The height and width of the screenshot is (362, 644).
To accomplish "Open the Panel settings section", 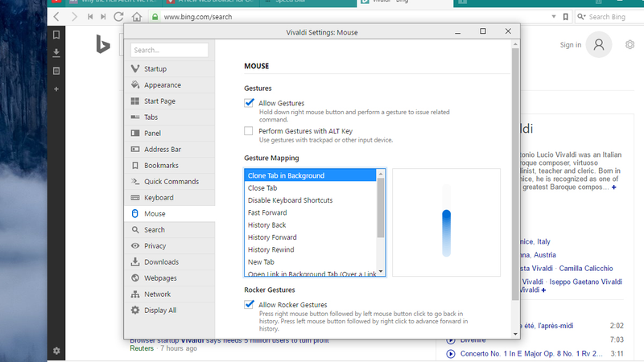I will click(x=170, y=133).
